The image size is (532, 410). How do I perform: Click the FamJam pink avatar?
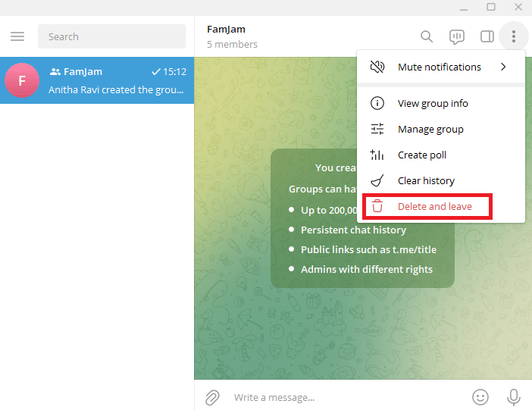pyautogui.click(x=22, y=80)
